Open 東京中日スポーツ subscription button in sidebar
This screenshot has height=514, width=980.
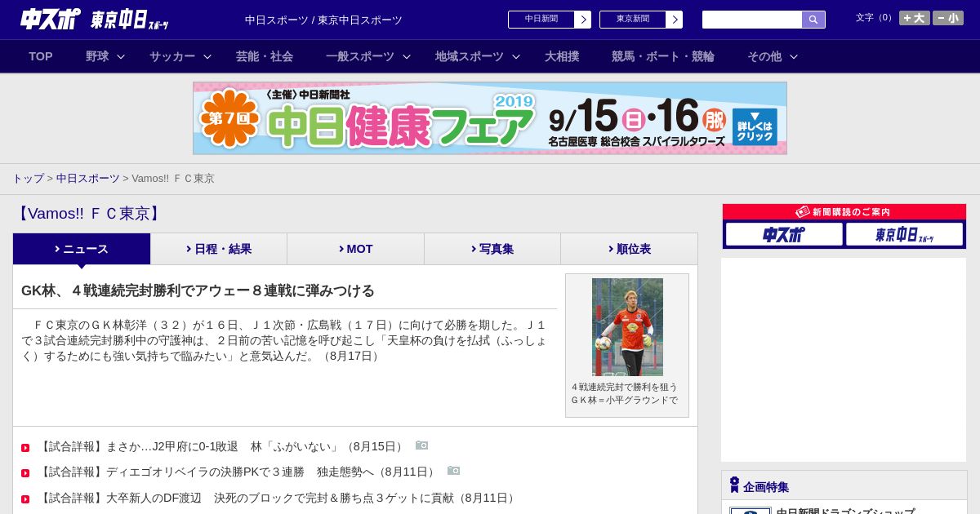pos(904,234)
